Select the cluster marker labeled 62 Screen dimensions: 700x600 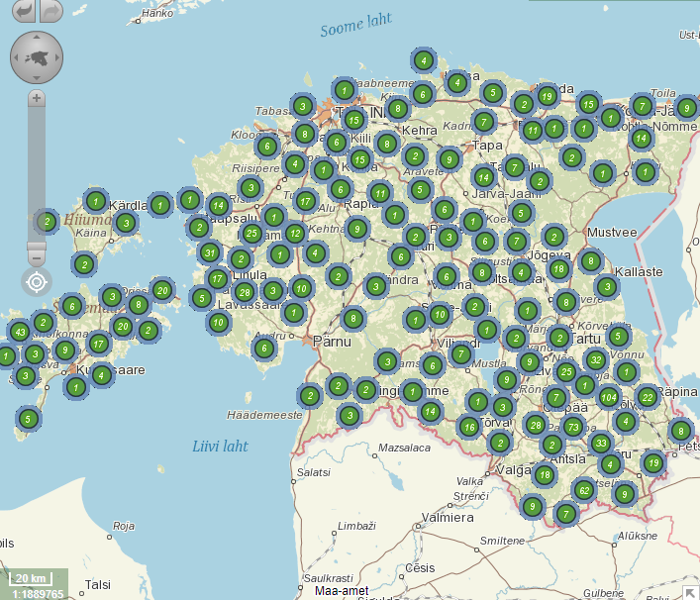(x=584, y=490)
